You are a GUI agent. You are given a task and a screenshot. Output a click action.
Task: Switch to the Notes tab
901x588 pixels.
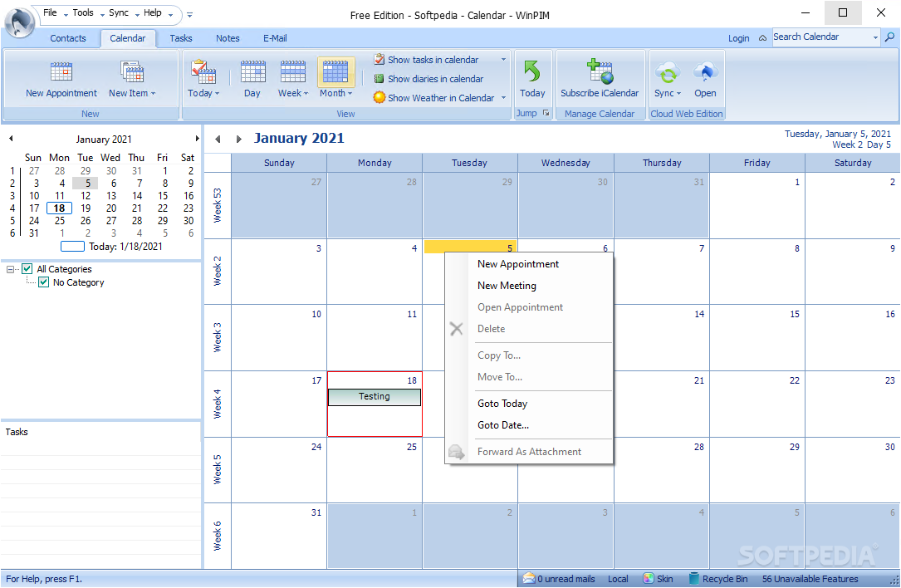(x=228, y=38)
